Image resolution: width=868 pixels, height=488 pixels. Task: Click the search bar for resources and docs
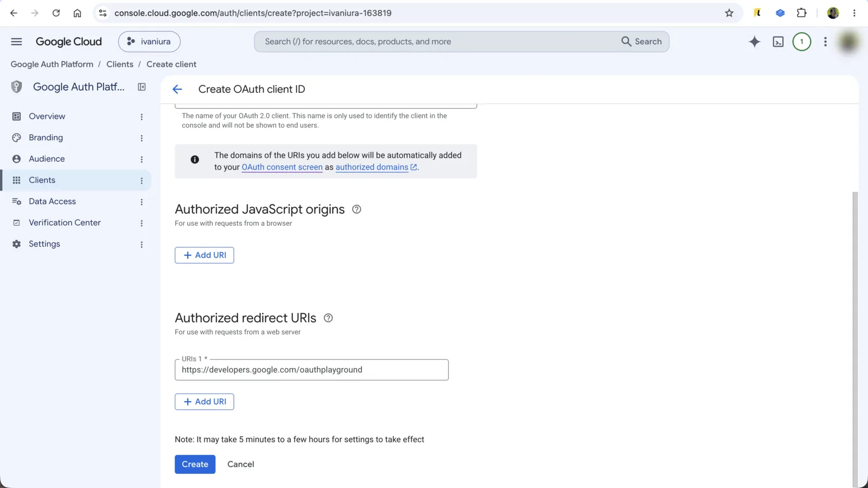(x=461, y=42)
